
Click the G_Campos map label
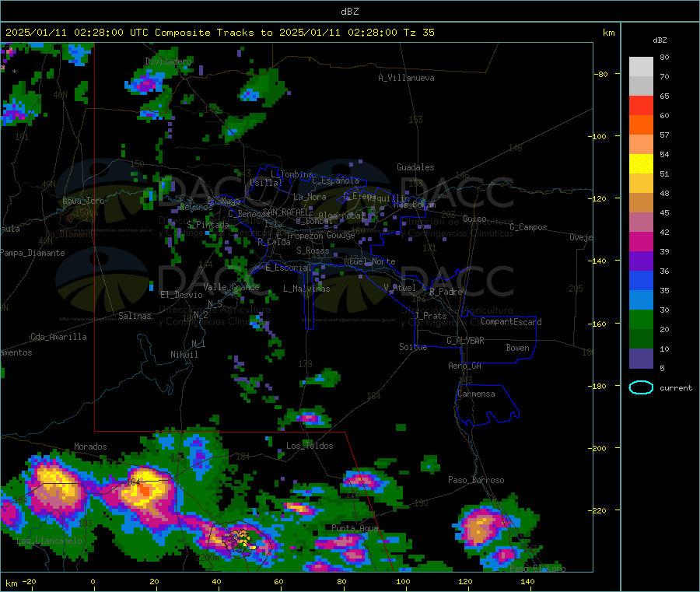point(528,227)
